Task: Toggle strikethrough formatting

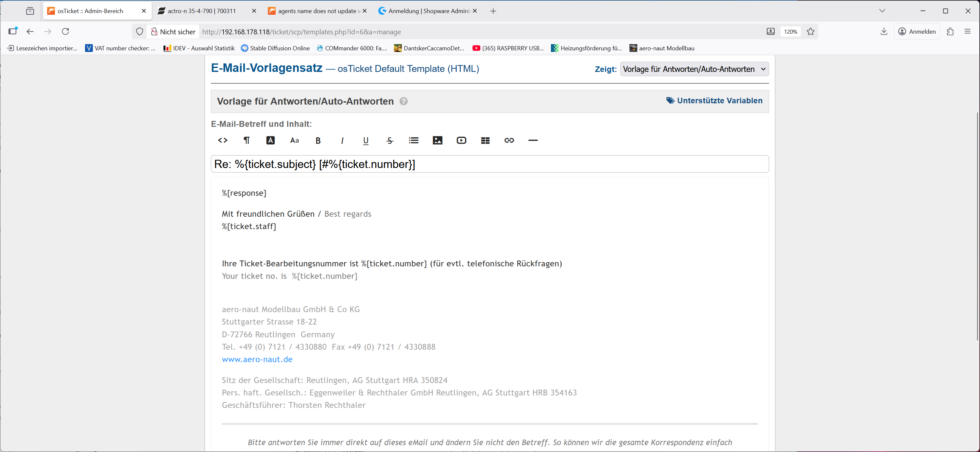Action: click(389, 141)
